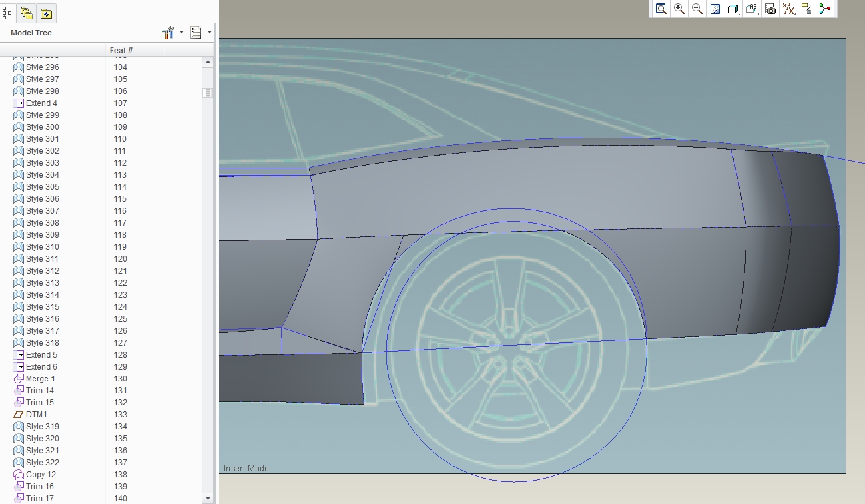Select Style 296 in the model tree

click(43, 67)
